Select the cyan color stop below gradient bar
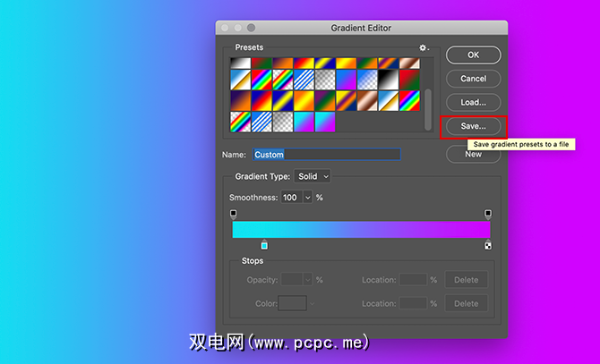Image resolution: width=600 pixels, height=364 pixels. (x=264, y=245)
